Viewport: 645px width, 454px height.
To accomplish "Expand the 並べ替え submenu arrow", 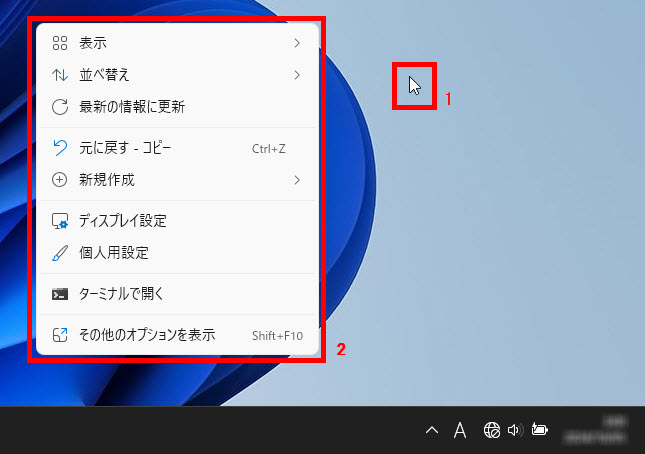I will click(x=297, y=75).
